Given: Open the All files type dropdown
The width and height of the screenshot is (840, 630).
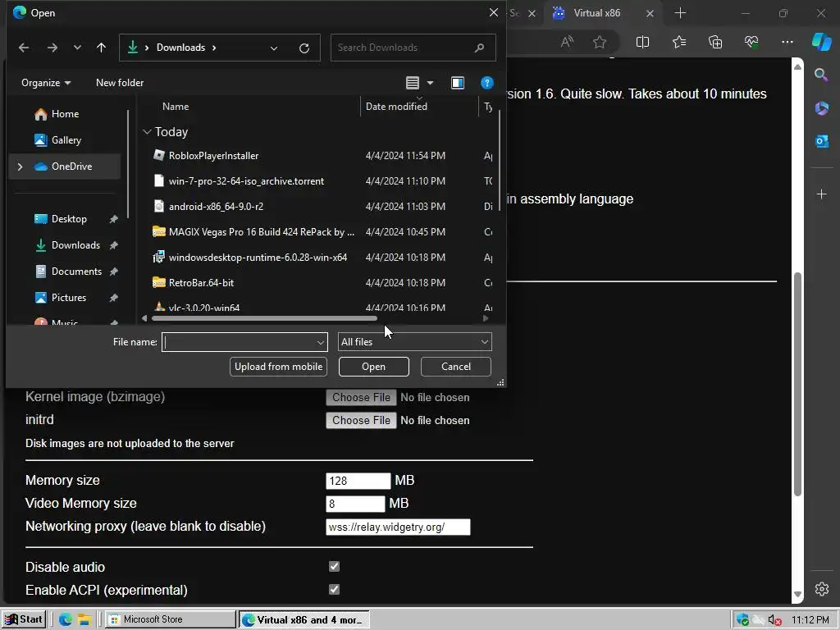Looking at the screenshot, I should pyautogui.click(x=414, y=342).
